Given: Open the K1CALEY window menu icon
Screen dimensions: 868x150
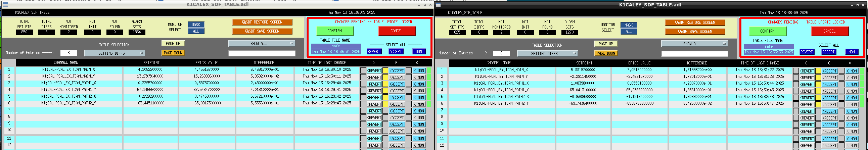Looking at the screenshot, I should (x=438, y=5).
